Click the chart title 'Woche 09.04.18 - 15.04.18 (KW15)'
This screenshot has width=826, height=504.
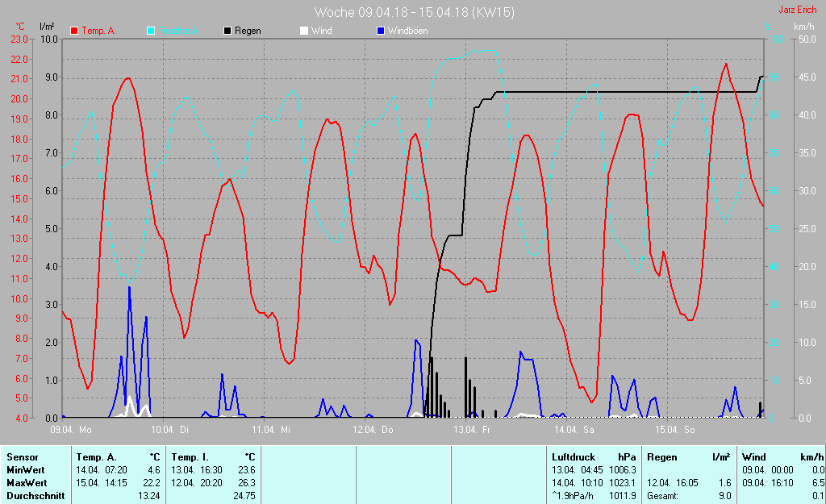pos(414,12)
